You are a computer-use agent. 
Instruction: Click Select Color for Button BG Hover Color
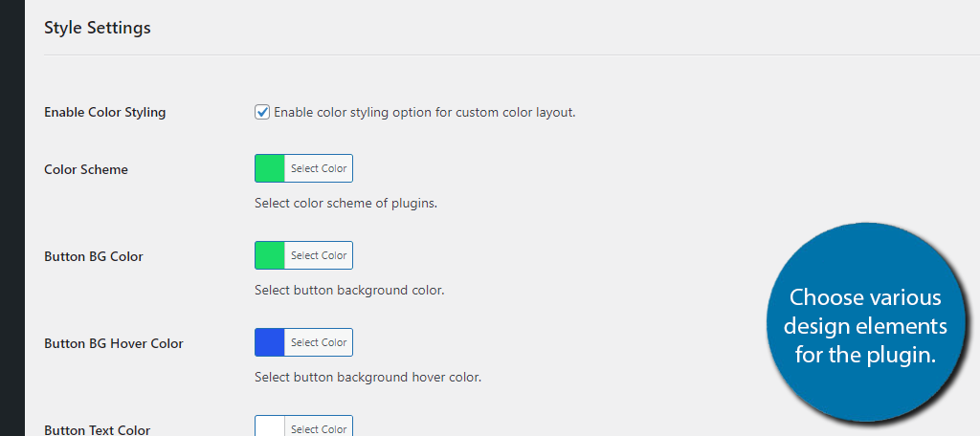319,342
